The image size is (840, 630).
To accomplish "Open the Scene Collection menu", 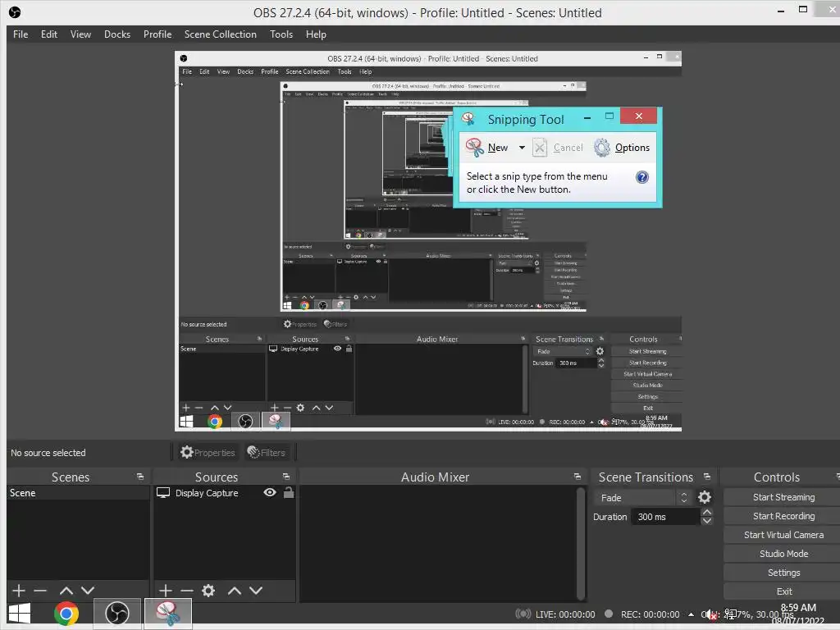I will pyautogui.click(x=220, y=34).
